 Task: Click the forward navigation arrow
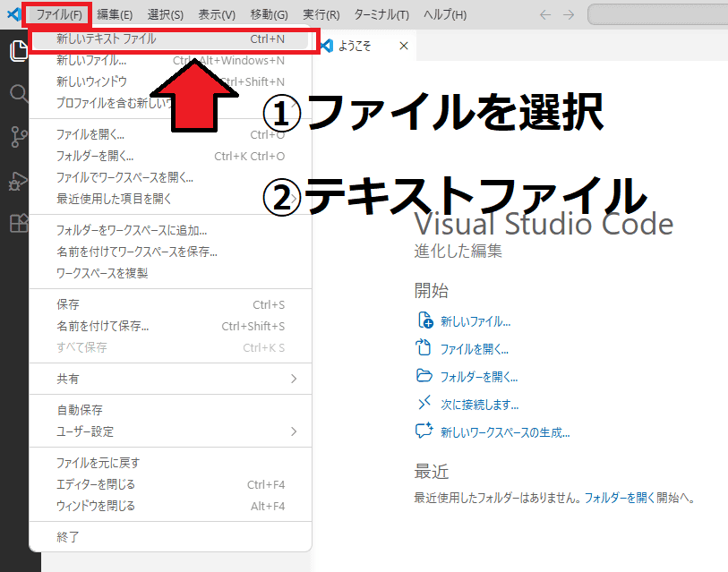point(570,15)
